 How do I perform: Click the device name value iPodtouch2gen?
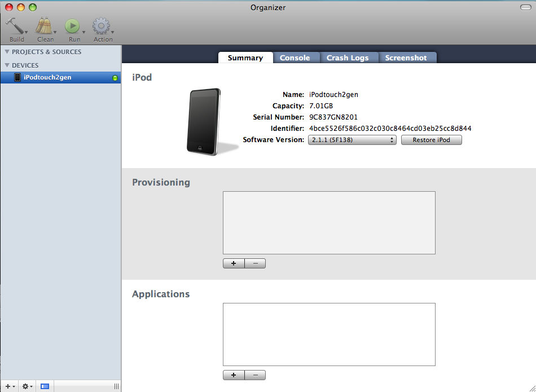(333, 95)
